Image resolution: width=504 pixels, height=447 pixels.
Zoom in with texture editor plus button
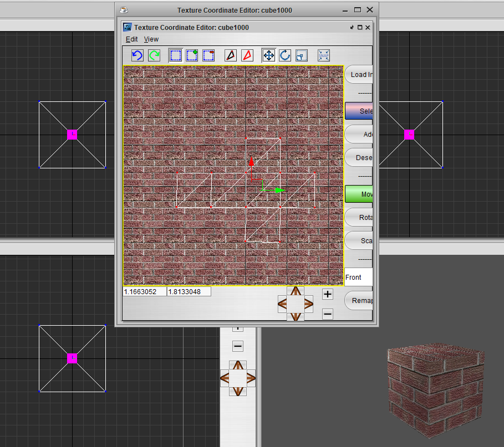click(x=328, y=294)
